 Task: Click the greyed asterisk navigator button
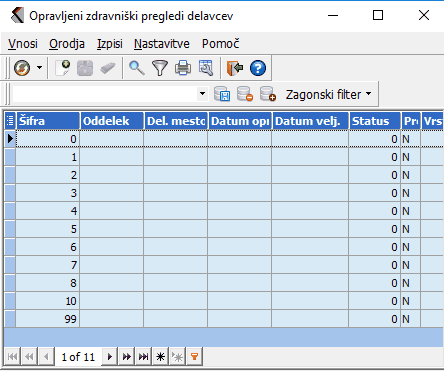tap(177, 357)
